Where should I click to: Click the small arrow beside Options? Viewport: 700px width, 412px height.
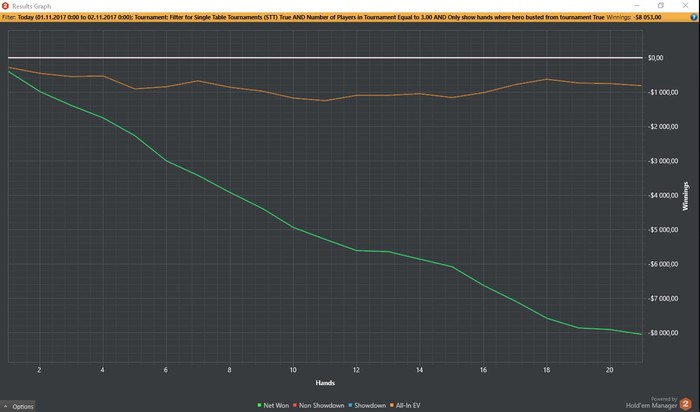coord(5,406)
